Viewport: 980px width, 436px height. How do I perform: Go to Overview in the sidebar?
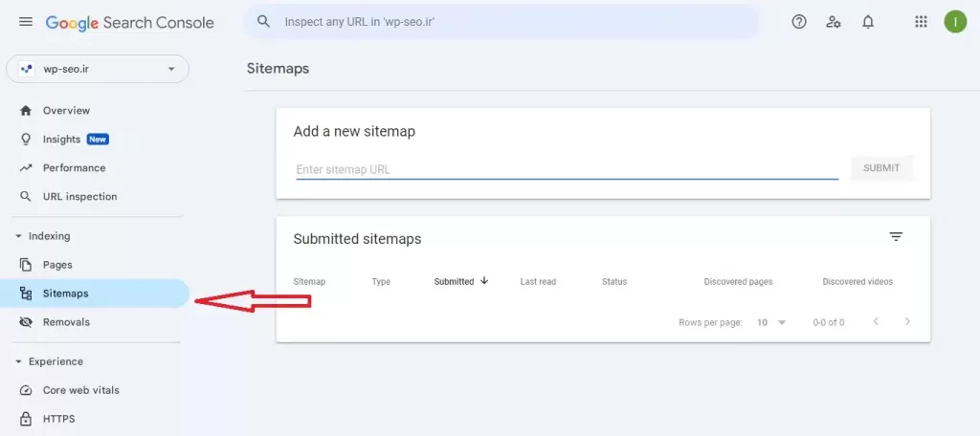tap(66, 111)
